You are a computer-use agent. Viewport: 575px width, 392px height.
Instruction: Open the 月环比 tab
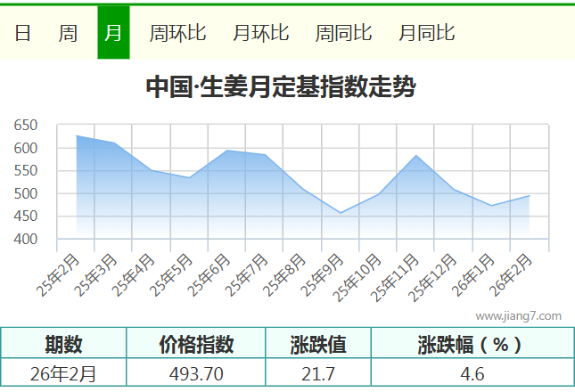tap(260, 33)
